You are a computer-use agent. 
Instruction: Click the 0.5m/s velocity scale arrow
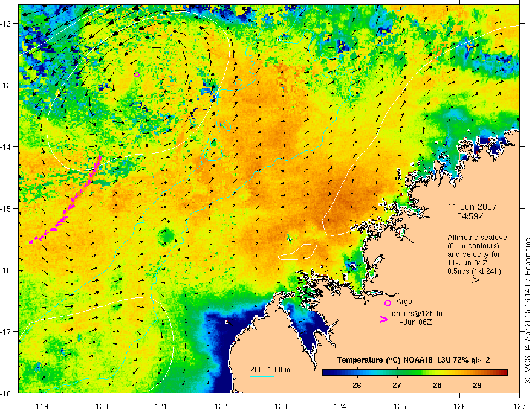click(467, 280)
